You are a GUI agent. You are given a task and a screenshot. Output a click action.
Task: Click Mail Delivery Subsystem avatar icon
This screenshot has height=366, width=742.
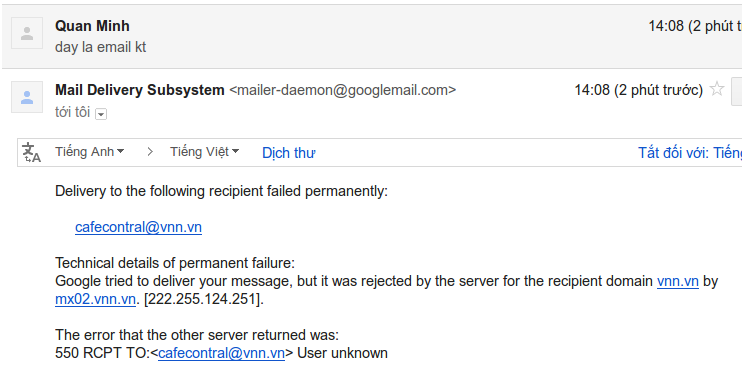coord(27,97)
